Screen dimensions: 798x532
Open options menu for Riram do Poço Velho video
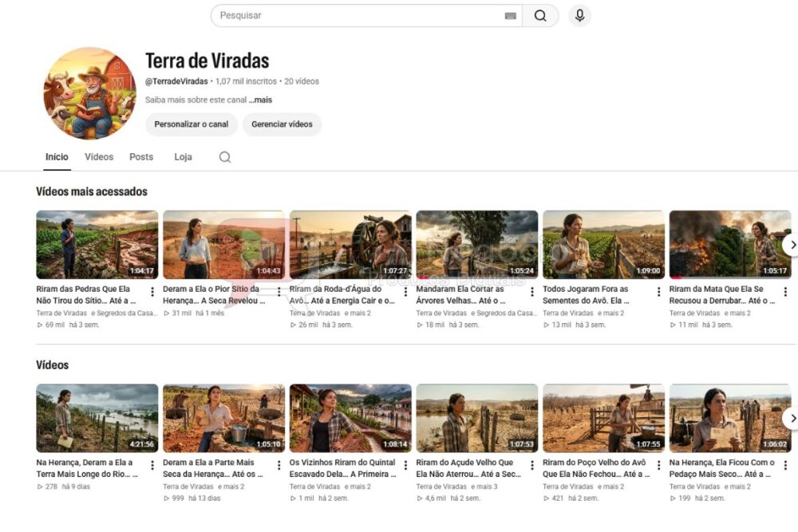[659, 465]
